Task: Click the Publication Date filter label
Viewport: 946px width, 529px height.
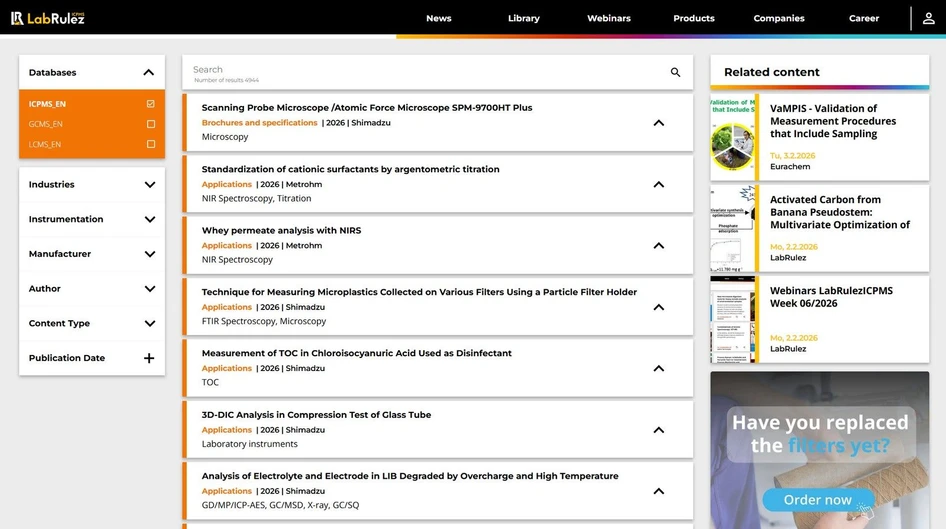Action: pos(67,358)
